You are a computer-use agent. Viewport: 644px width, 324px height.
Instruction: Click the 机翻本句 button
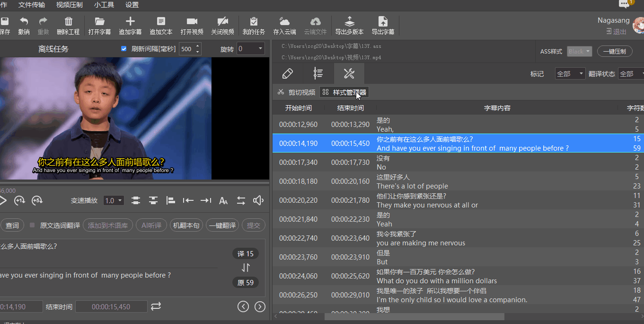pos(186,225)
